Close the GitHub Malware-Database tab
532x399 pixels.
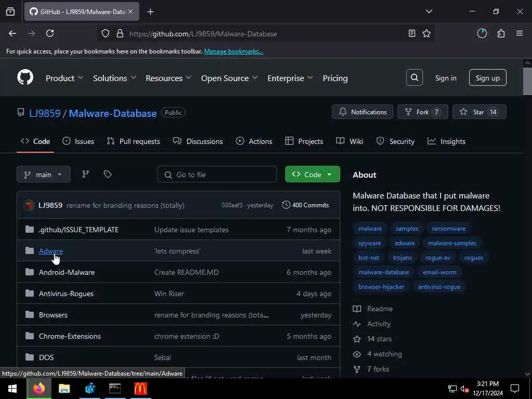click(130, 11)
